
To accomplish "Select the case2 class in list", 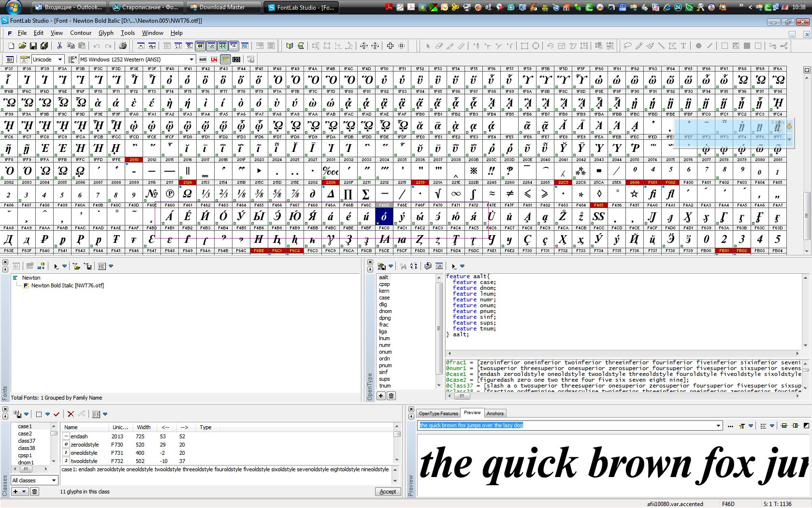I will pyautogui.click(x=25, y=433).
